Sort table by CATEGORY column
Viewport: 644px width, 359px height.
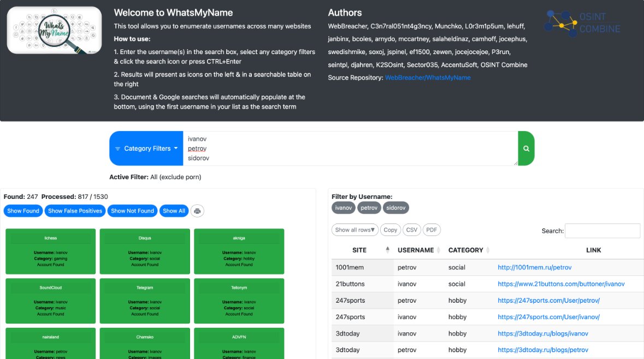point(469,250)
